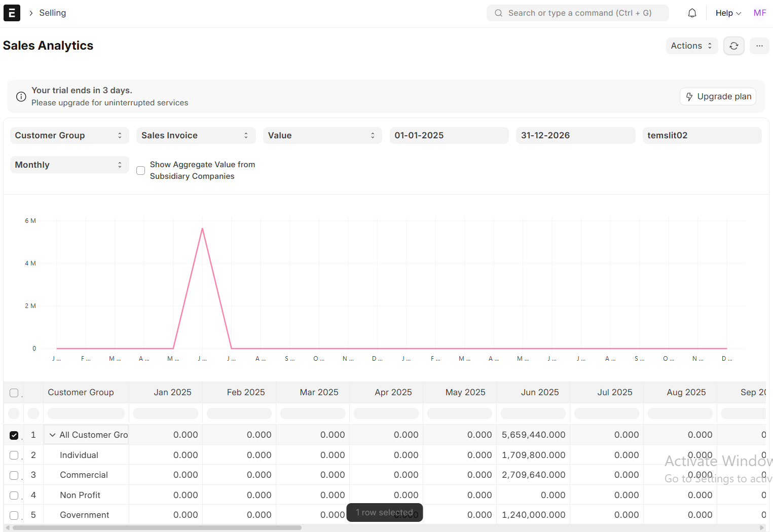
Task: Click the MF user avatar
Action: 760,13
